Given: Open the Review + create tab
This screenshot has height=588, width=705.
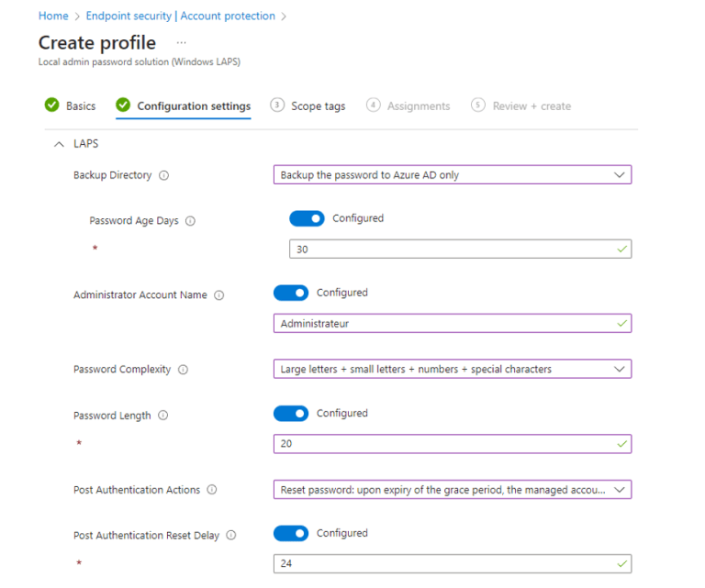Looking at the screenshot, I should 521,106.
